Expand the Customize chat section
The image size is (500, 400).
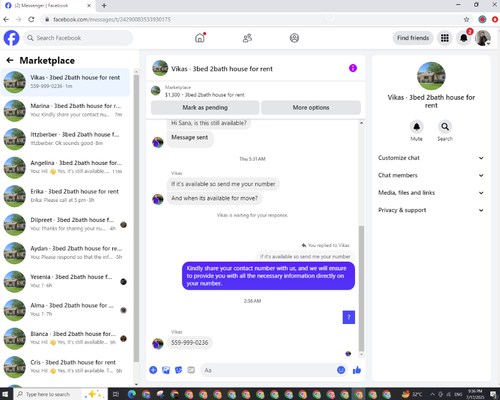tap(431, 158)
